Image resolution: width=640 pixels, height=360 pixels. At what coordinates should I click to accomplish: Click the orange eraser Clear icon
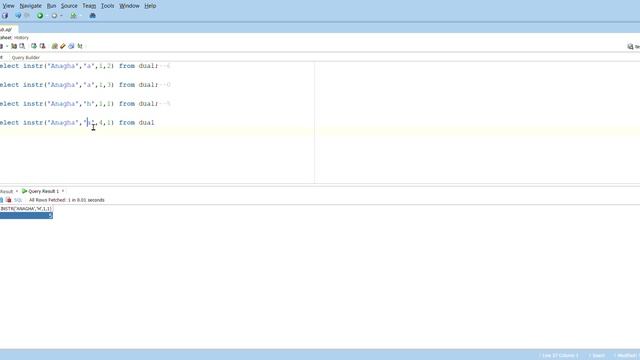(x=63, y=46)
